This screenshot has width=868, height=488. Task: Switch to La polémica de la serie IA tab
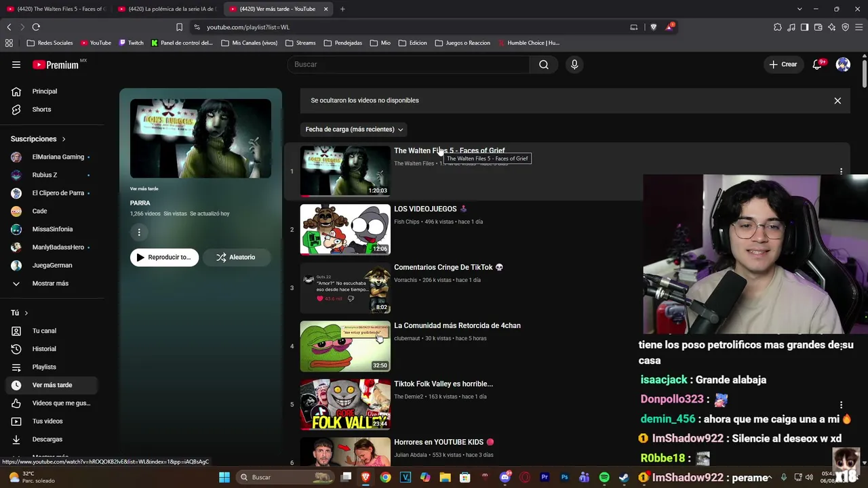[167, 9]
